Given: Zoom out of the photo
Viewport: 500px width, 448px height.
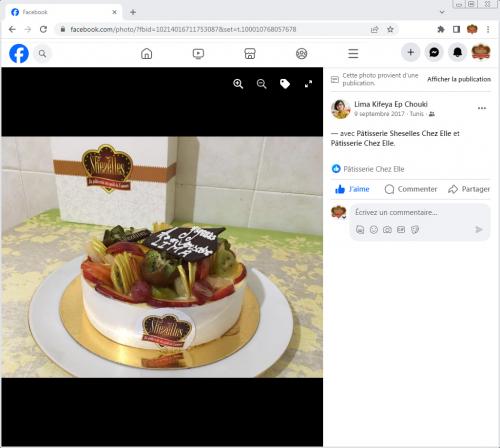Looking at the screenshot, I should pos(262,84).
